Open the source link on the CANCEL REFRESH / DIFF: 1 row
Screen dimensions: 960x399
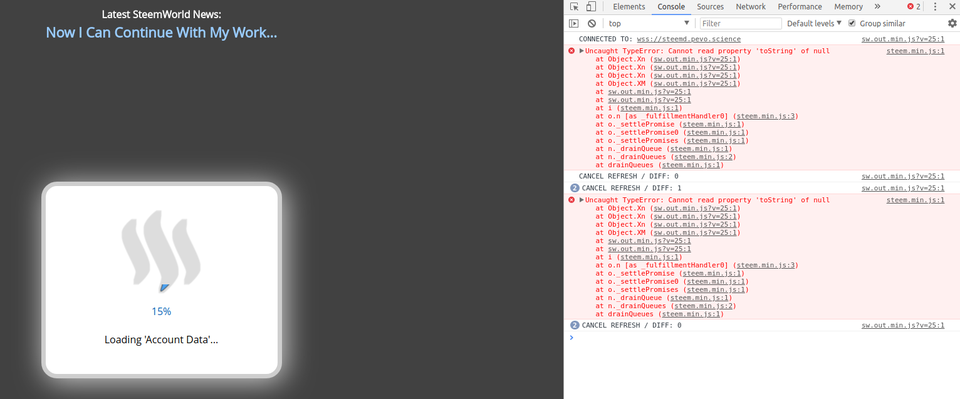coord(903,188)
